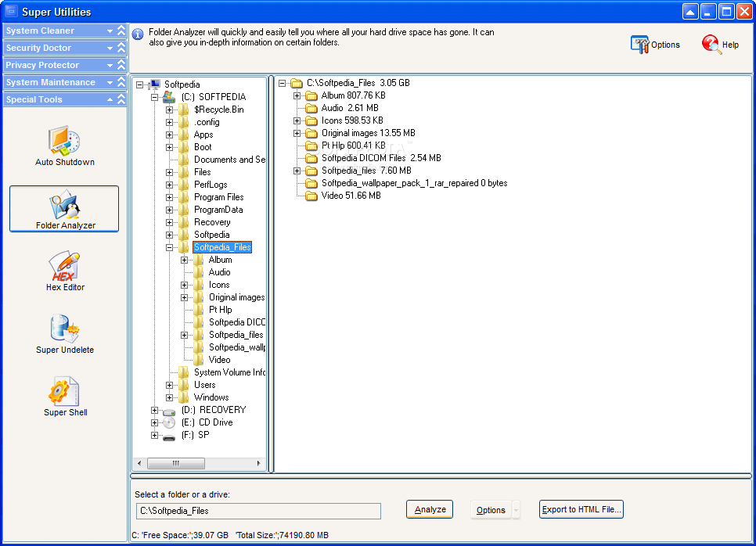Viewport: 756px width, 546px height.
Task: Click the $Recycle.Bin folder icon
Action: [184, 110]
